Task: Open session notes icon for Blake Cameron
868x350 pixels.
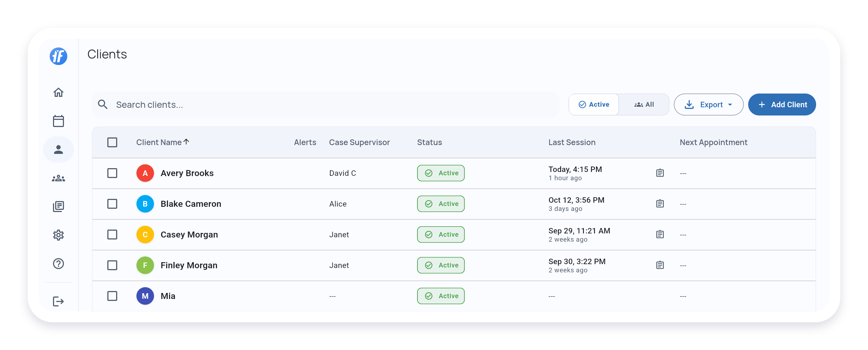Action: pyautogui.click(x=660, y=204)
